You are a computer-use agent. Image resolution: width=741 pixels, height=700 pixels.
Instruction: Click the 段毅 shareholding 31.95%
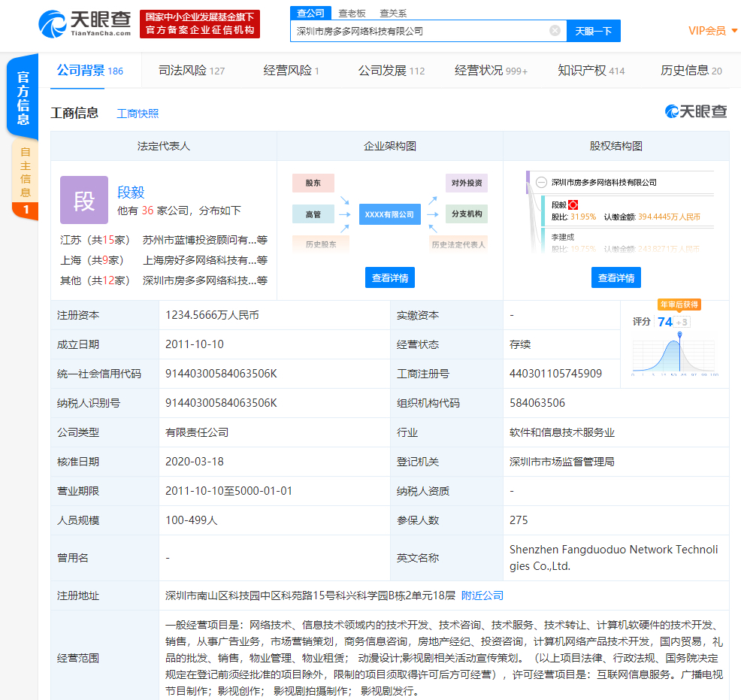click(583, 217)
